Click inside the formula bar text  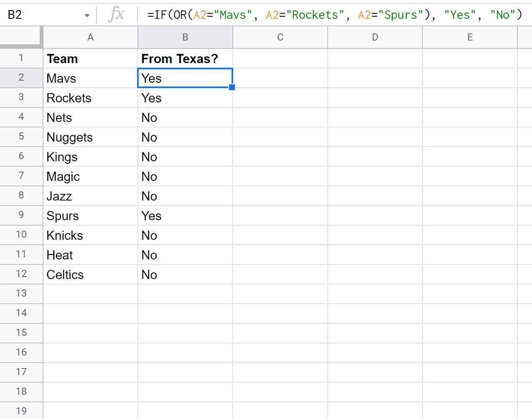click(x=334, y=15)
